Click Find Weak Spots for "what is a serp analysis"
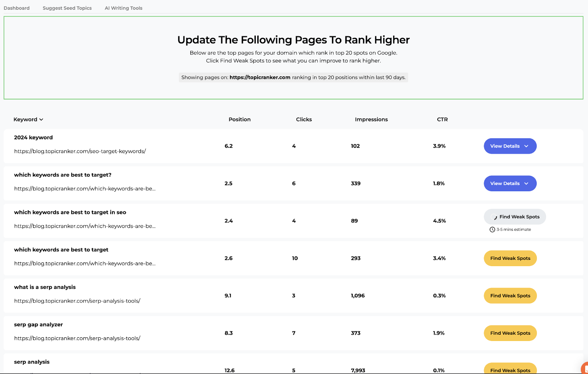The height and width of the screenshot is (374, 588). [x=510, y=295]
